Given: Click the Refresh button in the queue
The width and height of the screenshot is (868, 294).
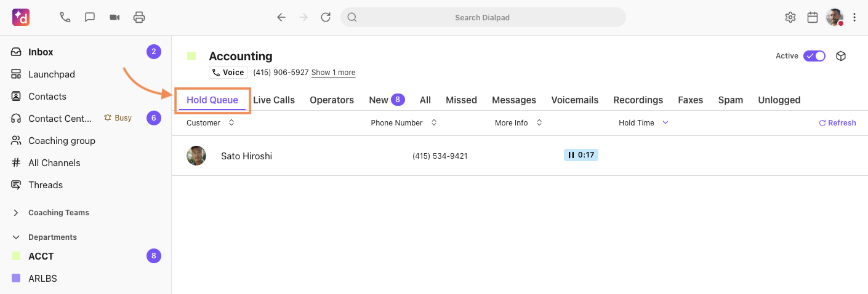Looking at the screenshot, I should (837, 123).
